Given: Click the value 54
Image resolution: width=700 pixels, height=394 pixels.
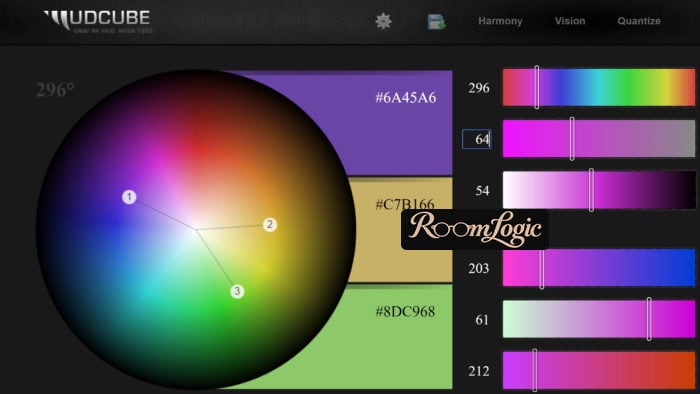Looking at the screenshot, I should [x=482, y=191].
